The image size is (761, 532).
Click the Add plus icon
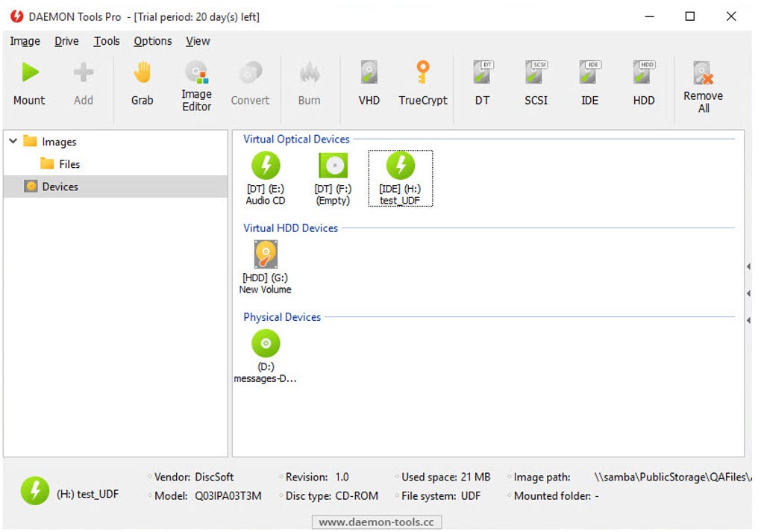tap(83, 72)
